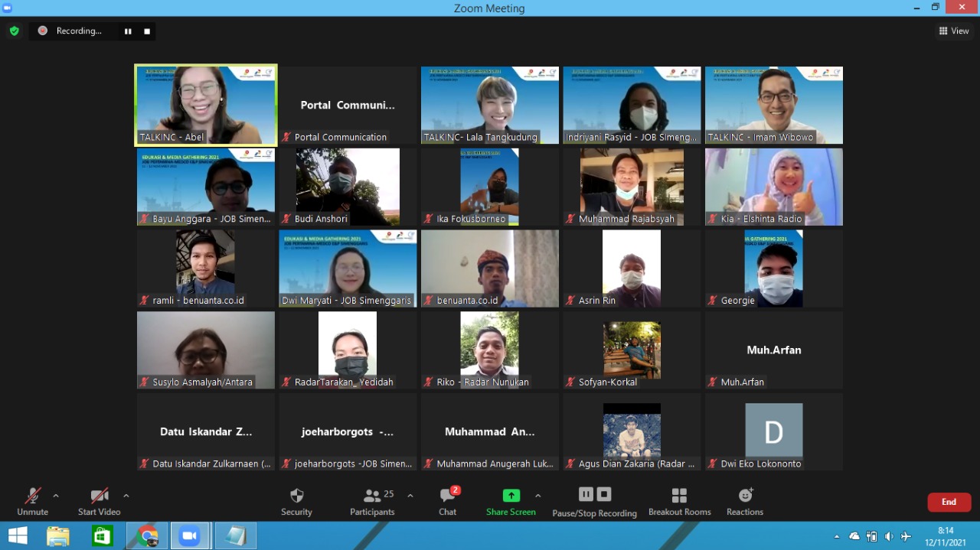Click the airplane mode tray icon
The width and height of the screenshot is (980, 550).
pos(906,536)
